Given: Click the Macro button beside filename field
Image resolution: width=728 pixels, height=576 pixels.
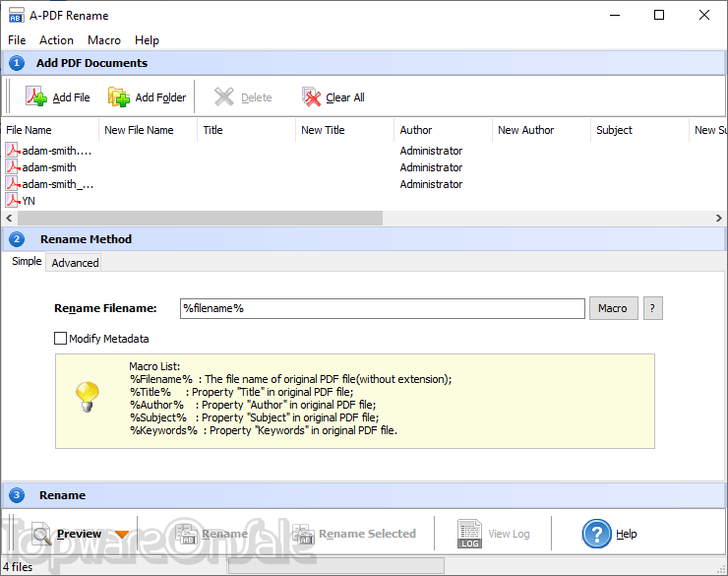Looking at the screenshot, I should pyautogui.click(x=613, y=308).
